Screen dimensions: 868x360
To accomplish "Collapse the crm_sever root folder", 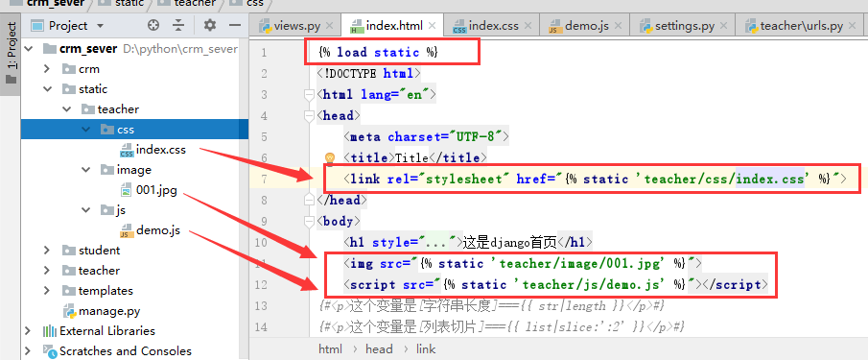I will [28, 48].
